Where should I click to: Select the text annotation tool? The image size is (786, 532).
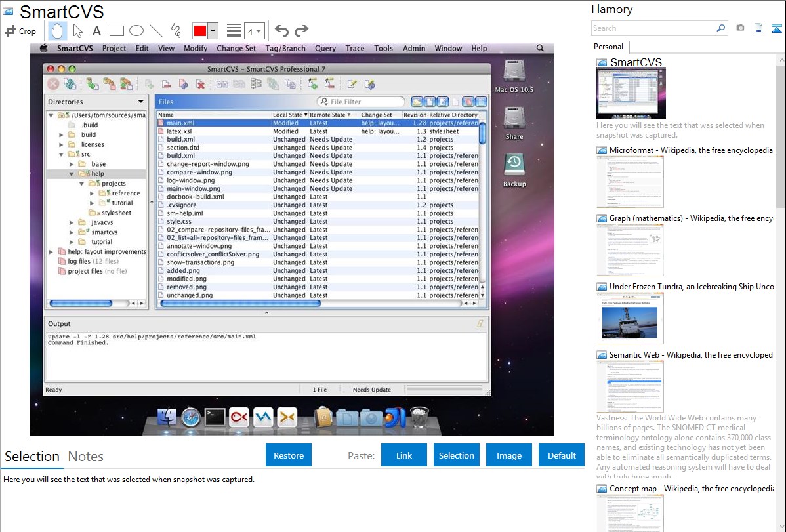pyautogui.click(x=96, y=31)
